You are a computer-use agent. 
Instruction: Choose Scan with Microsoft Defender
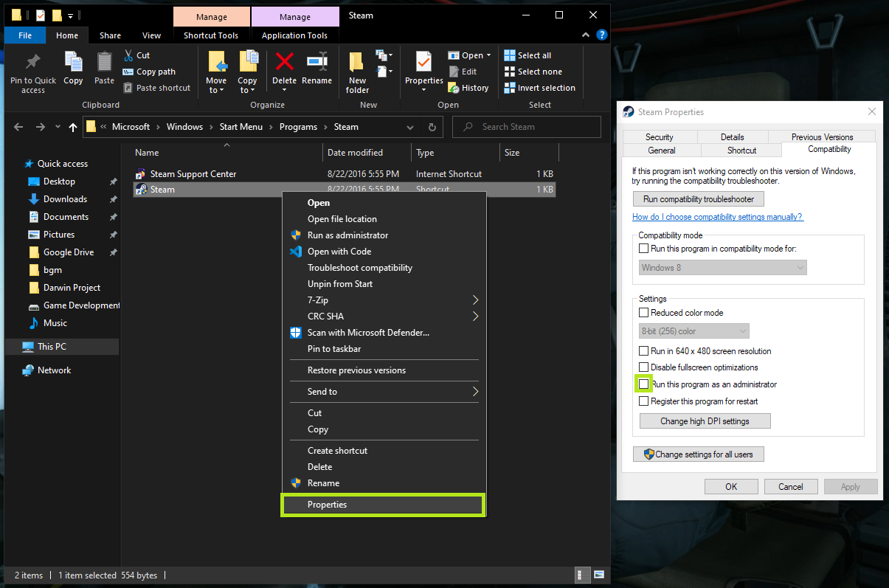pos(384,333)
